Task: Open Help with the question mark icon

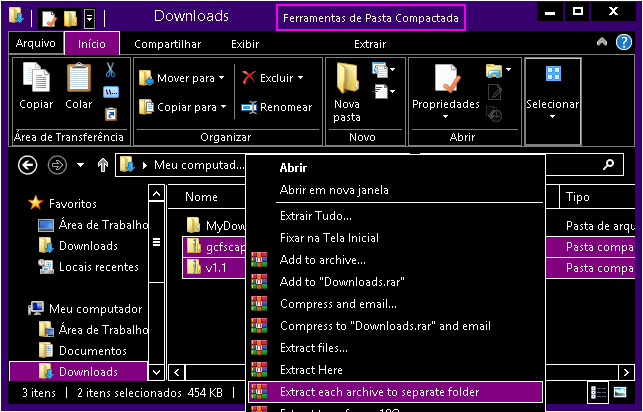Action: pos(624,42)
